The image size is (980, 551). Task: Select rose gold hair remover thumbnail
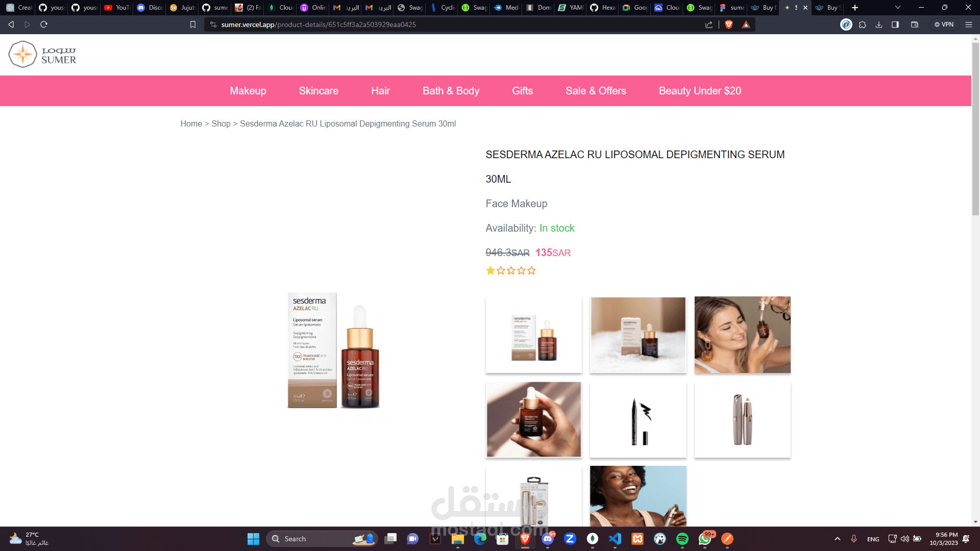tap(743, 419)
